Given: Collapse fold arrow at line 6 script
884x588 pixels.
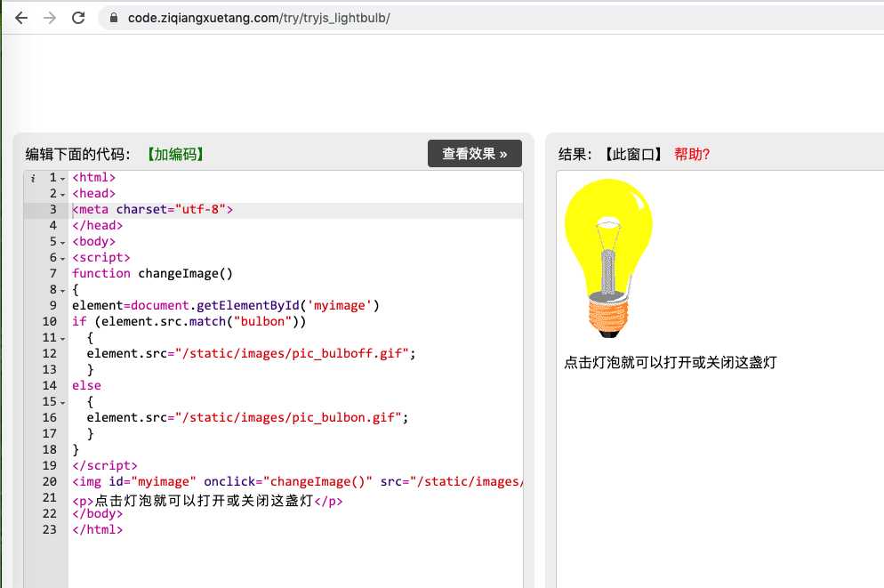Looking at the screenshot, I should click(x=62, y=259).
